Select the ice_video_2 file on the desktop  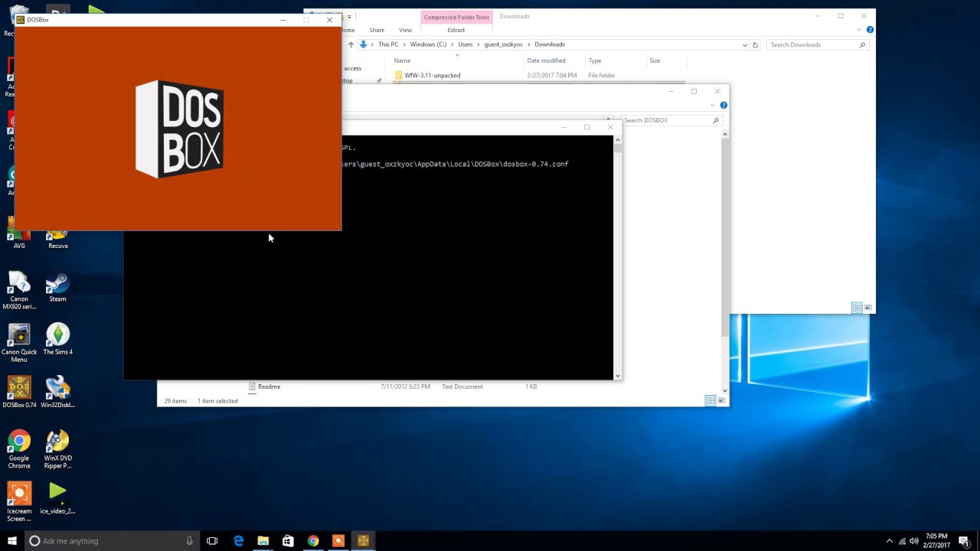point(57,498)
